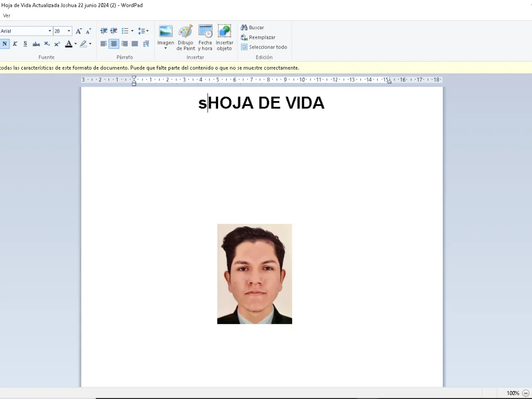The height and width of the screenshot is (399, 532).
Task: Click Buscar to find text
Action: click(252, 28)
